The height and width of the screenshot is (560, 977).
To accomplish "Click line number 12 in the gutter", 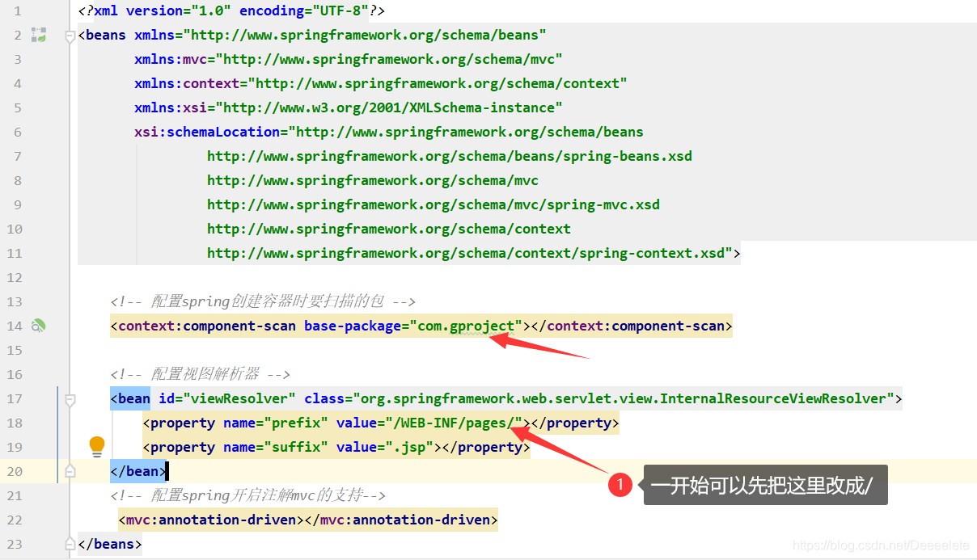I will pos(15,277).
